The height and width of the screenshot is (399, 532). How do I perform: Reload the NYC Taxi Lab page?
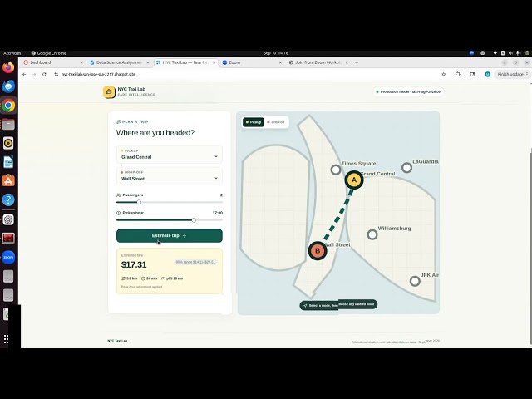pos(44,74)
